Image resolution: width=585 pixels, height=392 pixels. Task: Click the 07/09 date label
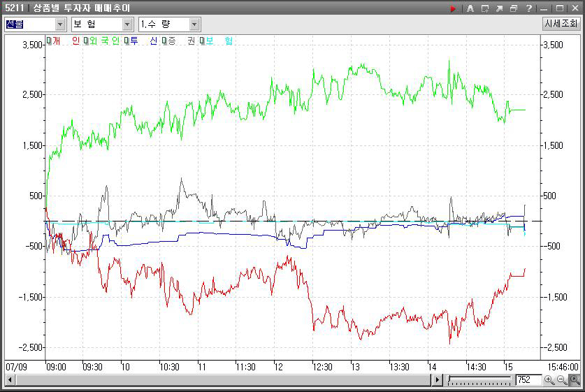pos(16,367)
